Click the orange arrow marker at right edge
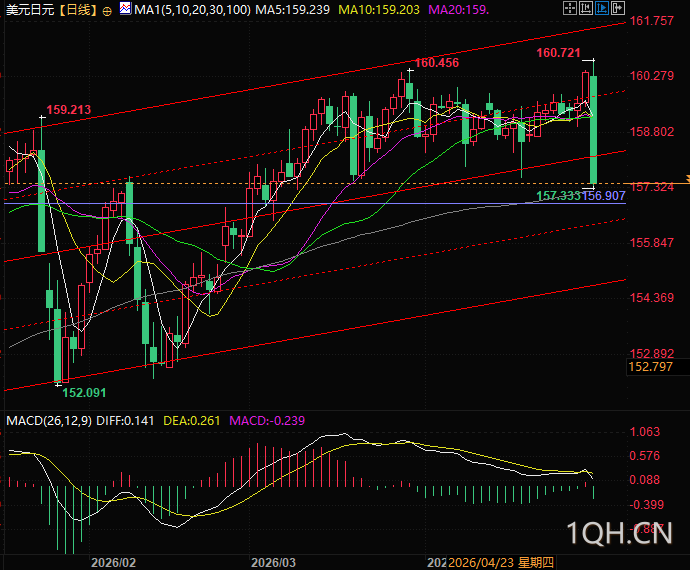 [687, 179]
